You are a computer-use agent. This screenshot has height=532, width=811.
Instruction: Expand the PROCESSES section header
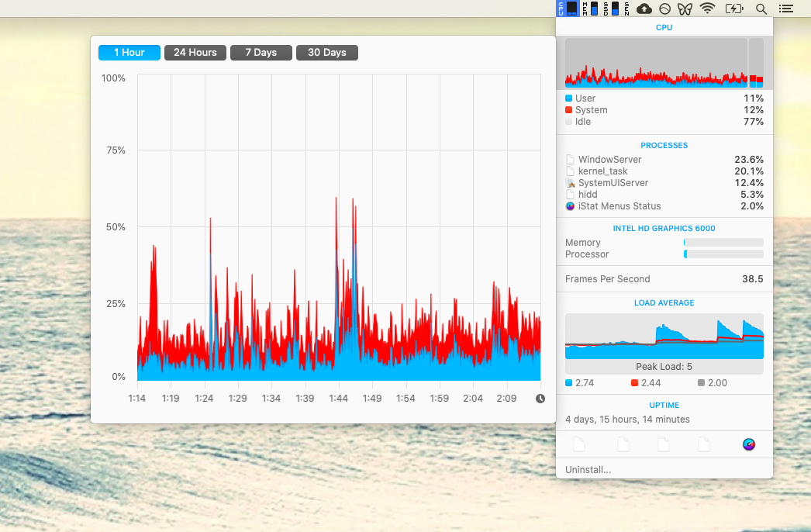click(664, 145)
